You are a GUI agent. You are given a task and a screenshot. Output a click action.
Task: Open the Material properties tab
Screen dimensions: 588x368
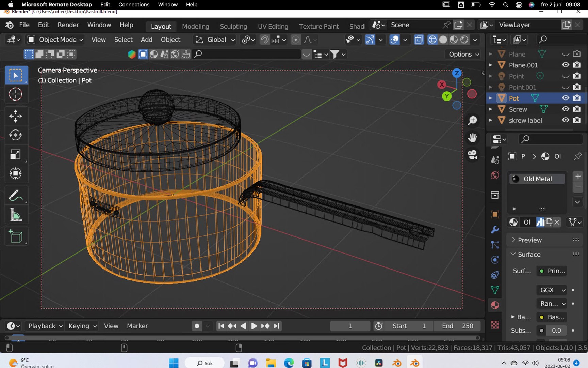pos(495,305)
